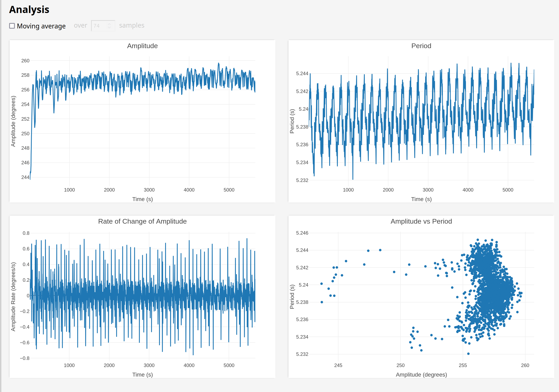Click Amplitude (degrees) x-axis label of scatter plot
Screen dimensions: 559x392
421,375
